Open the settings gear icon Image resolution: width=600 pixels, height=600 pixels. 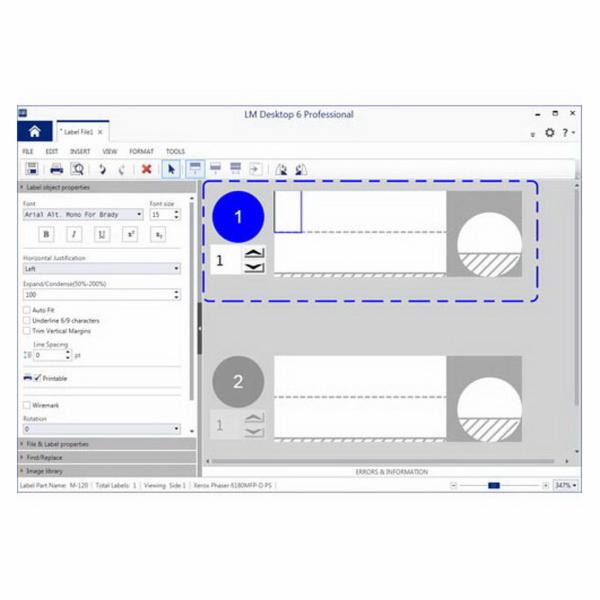(549, 132)
